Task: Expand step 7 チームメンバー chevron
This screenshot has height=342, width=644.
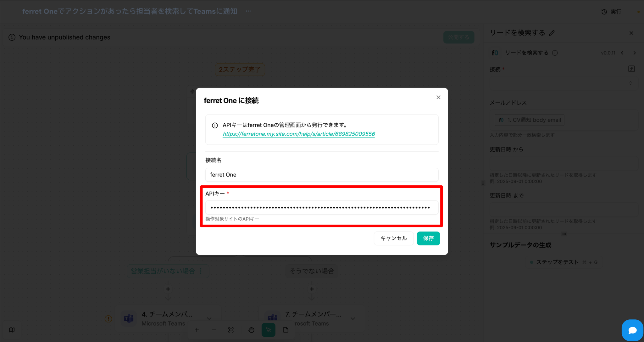Action: (353, 318)
